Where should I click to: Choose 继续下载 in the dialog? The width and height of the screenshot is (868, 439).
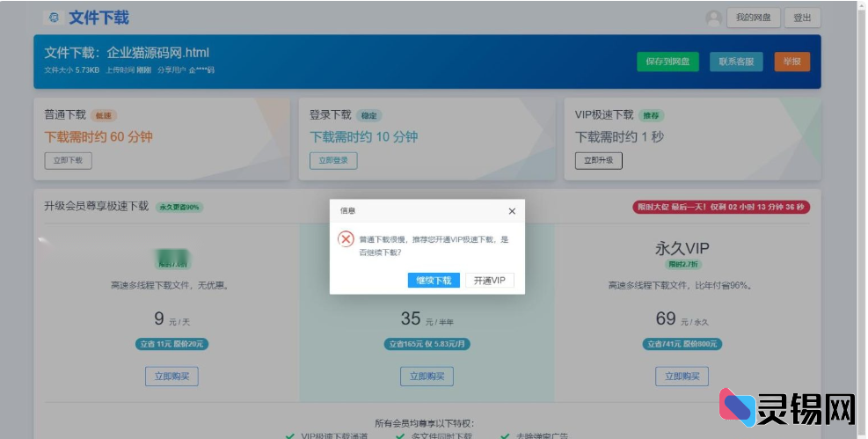coord(434,280)
